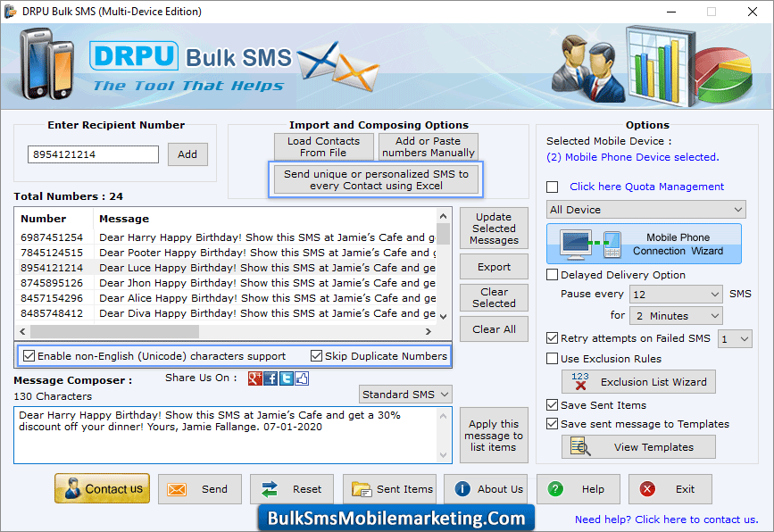Click the magnifier icon on View Templates
Image resolution: width=774 pixels, height=532 pixels.
point(580,446)
